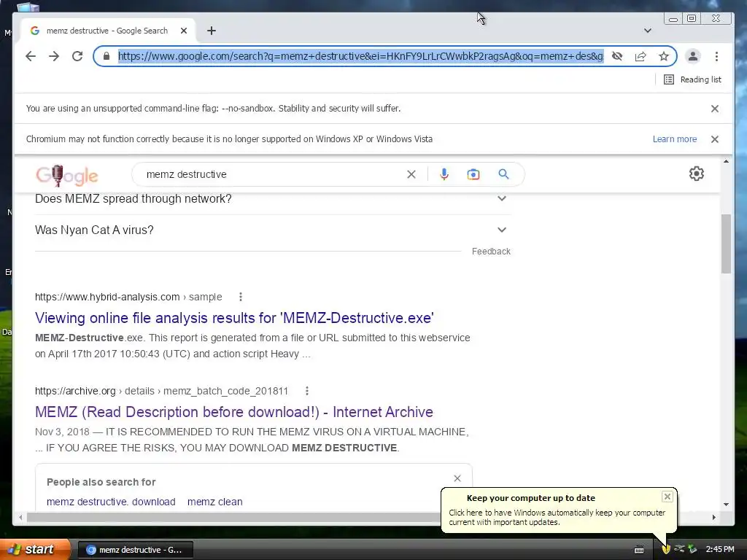
Task: Click the horizontal scrollbar right arrow
Action: pos(713,517)
